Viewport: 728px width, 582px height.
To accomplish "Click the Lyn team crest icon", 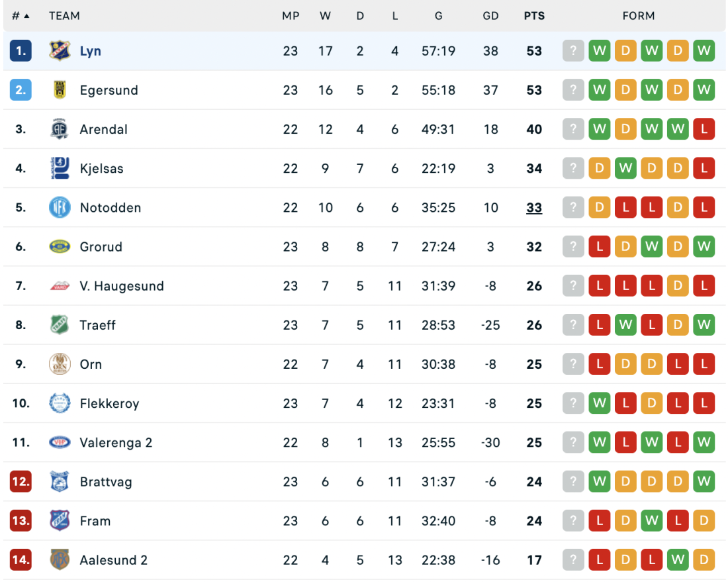I will 60,51.
